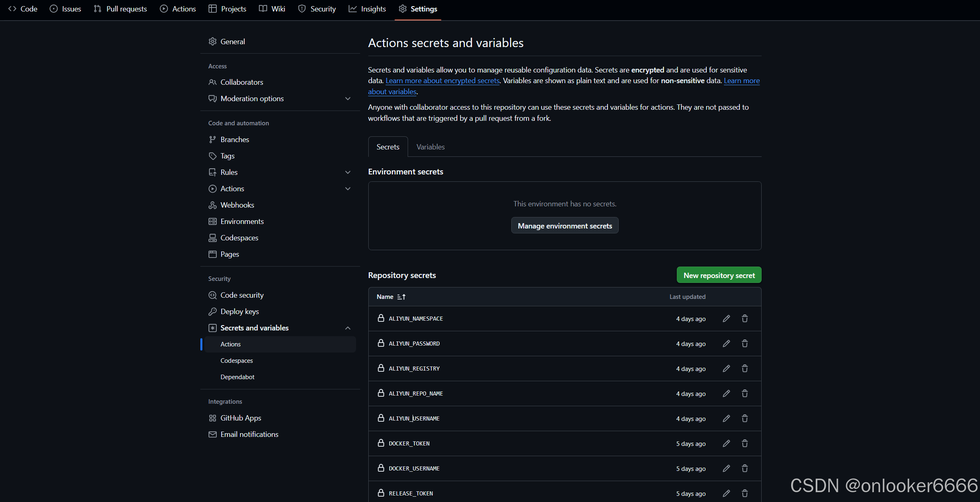Delete the ALIYUN_PASSWORD secret trash icon
This screenshot has height=502, width=980.
744,344
